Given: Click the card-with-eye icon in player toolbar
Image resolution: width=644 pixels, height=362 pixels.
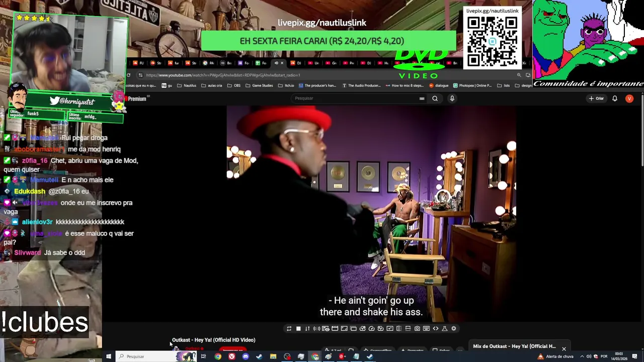Looking at the screenshot, I should (x=326, y=329).
